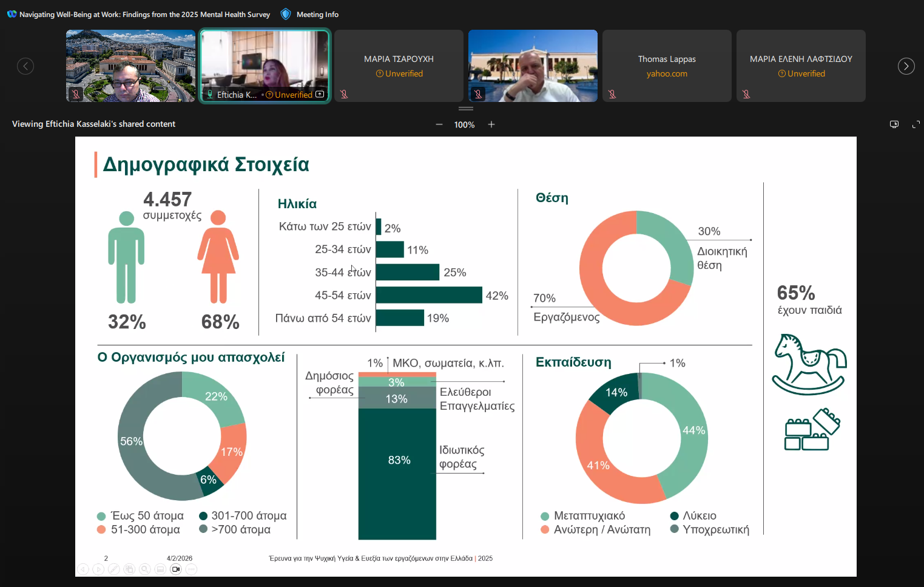Click muted mic icon on Thomas Lappas tile
The height and width of the screenshot is (587, 924).
coord(612,94)
